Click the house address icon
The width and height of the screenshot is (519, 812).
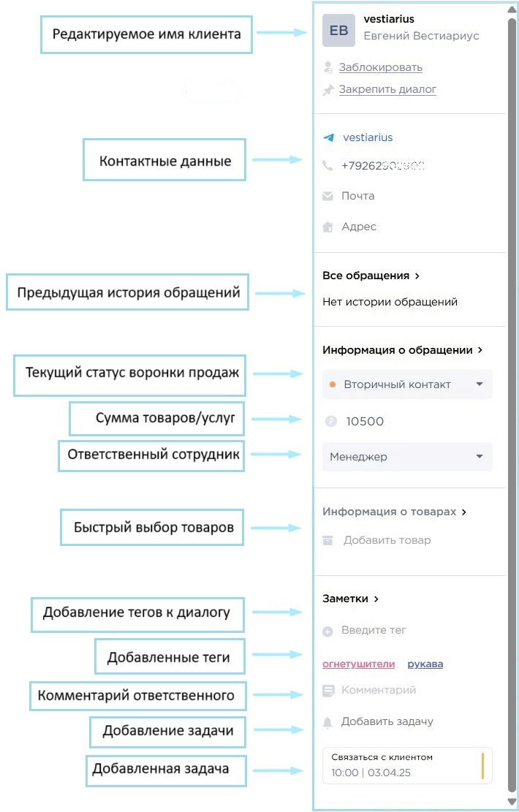point(328,227)
